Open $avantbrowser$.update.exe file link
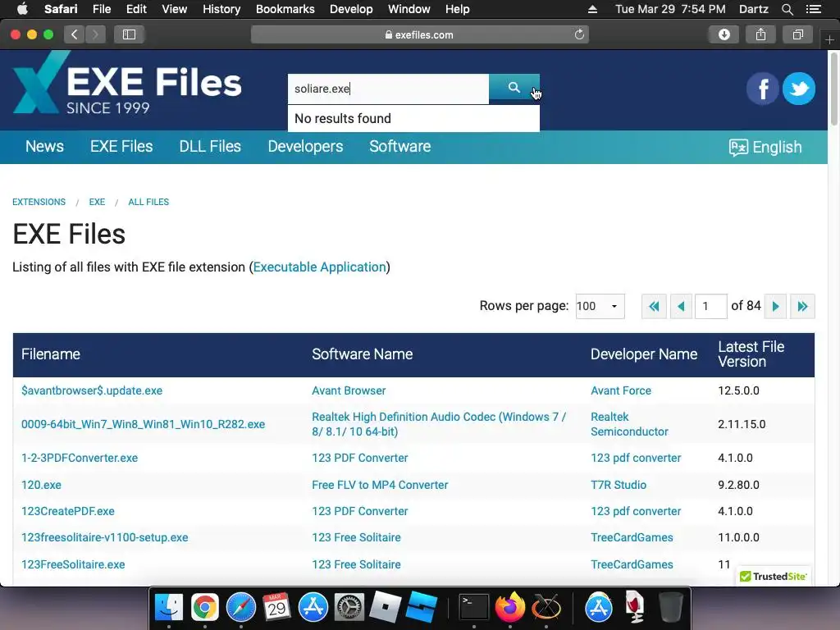Image resolution: width=840 pixels, height=630 pixels. click(x=92, y=390)
